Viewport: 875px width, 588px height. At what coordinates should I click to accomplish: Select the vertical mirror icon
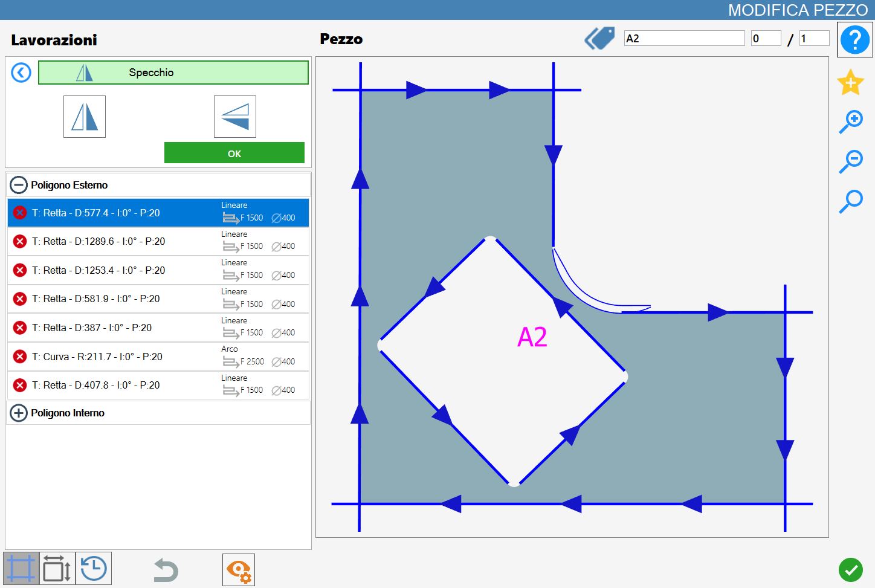click(235, 117)
